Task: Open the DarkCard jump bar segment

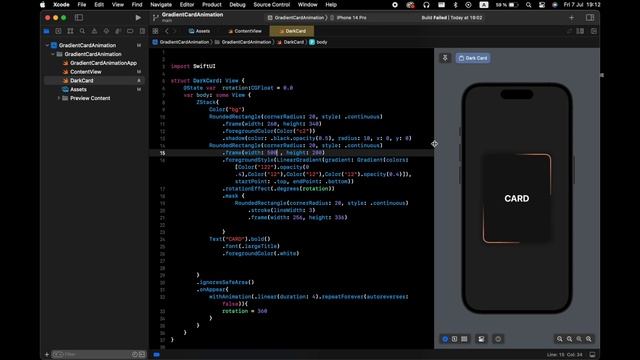Action: [290, 42]
